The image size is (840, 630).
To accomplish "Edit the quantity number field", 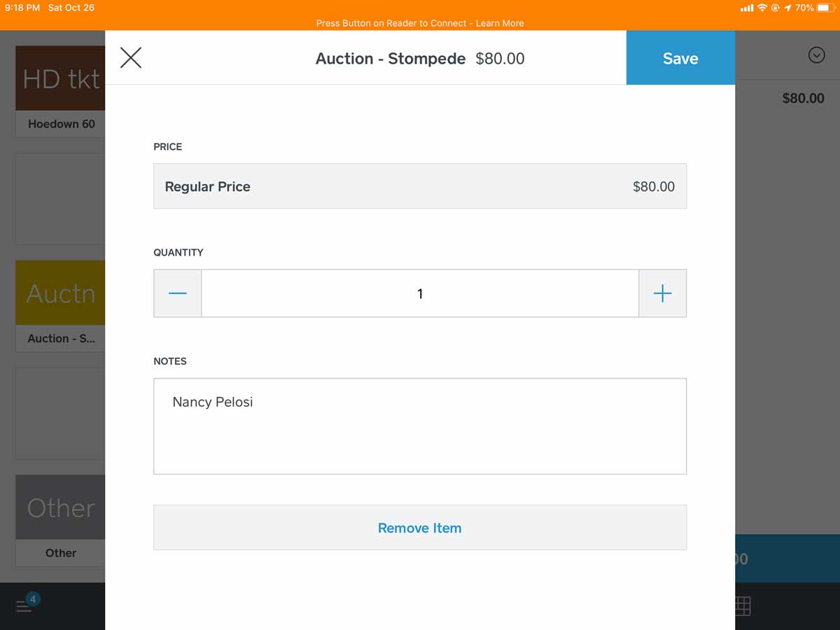I will 420,293.
